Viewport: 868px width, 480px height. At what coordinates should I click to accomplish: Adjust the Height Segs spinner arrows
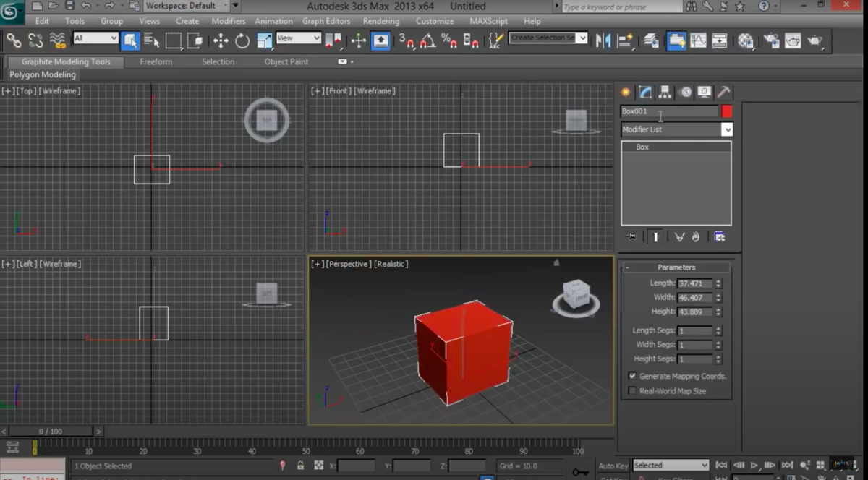pyautogui.click(x=718, y=359)
